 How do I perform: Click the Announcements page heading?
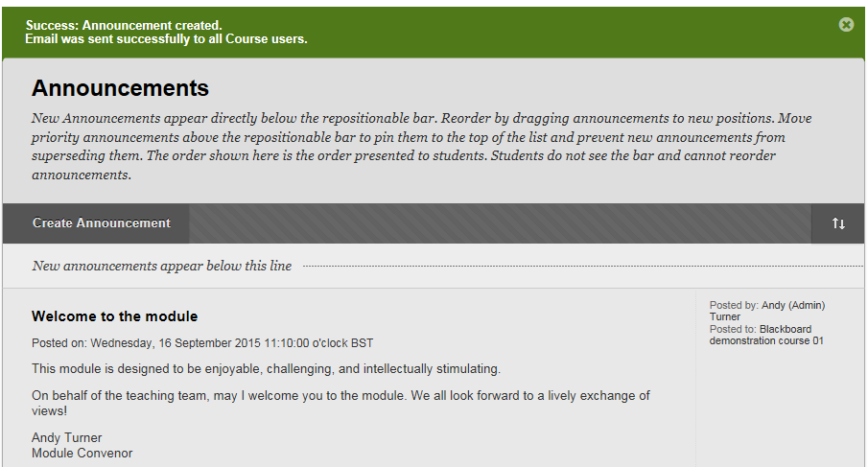120,88
